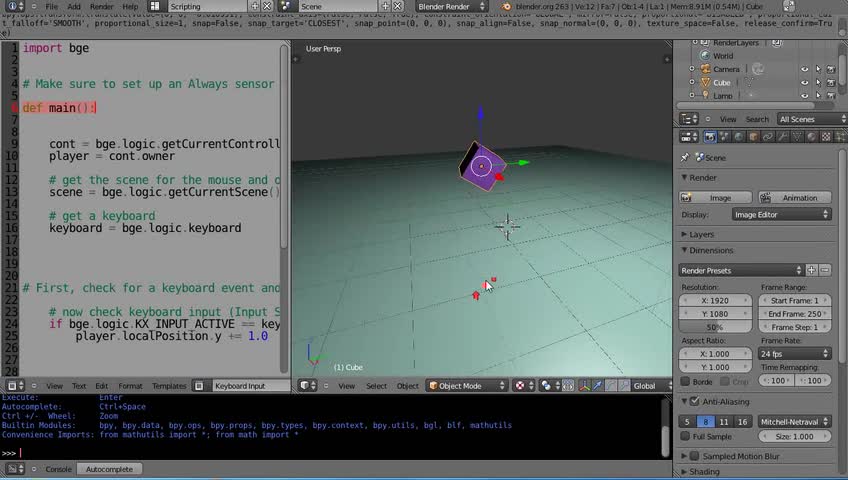The height and width of the screenshot is (480, 848).
Task: Enable the Full Sample checkbox
Action: 685,436
